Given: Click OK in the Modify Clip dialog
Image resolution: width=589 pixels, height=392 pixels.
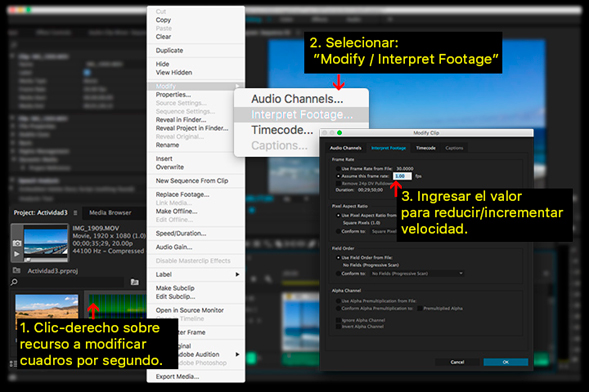Looking at the screenshot, I should point(506,362).
